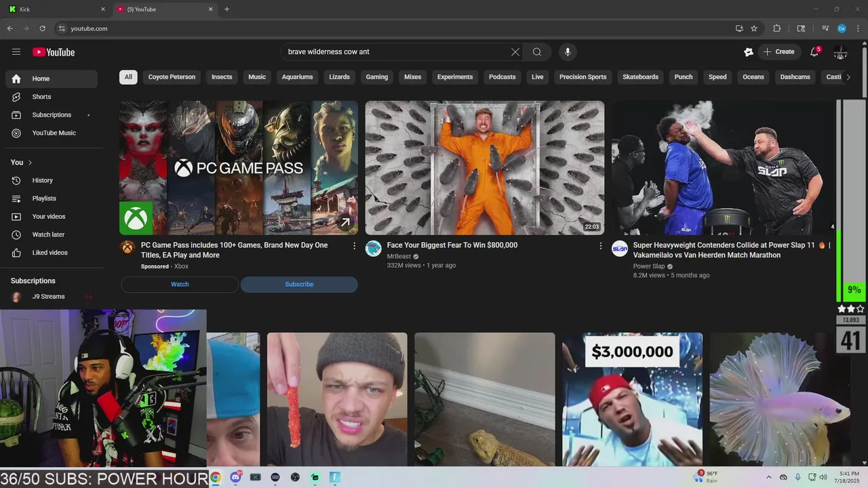868x488 pixels.
Task: Run search with the magnifier button
Action: coord(537,52)
